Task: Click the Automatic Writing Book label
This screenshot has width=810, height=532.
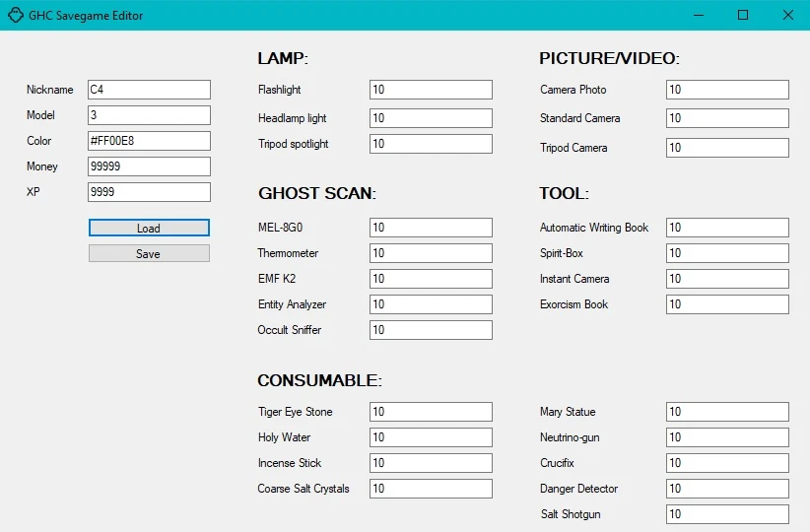Action: tap(594, 228)
